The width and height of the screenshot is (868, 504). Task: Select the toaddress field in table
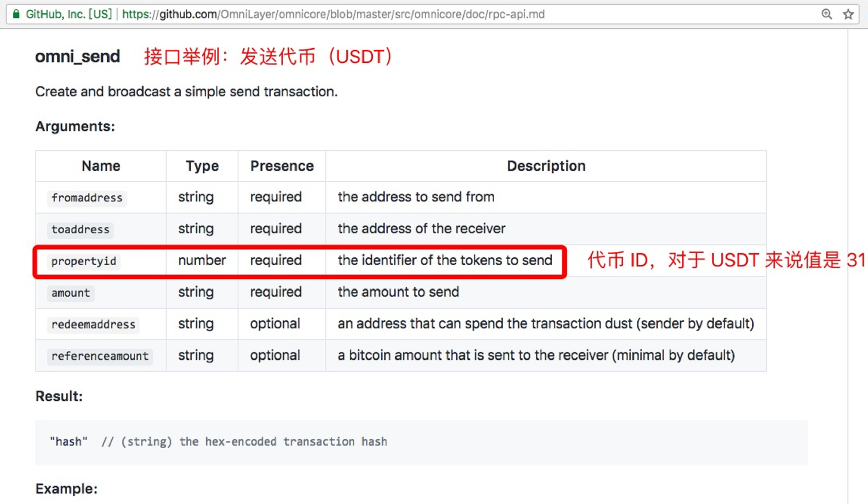click(x=80, y=229)
